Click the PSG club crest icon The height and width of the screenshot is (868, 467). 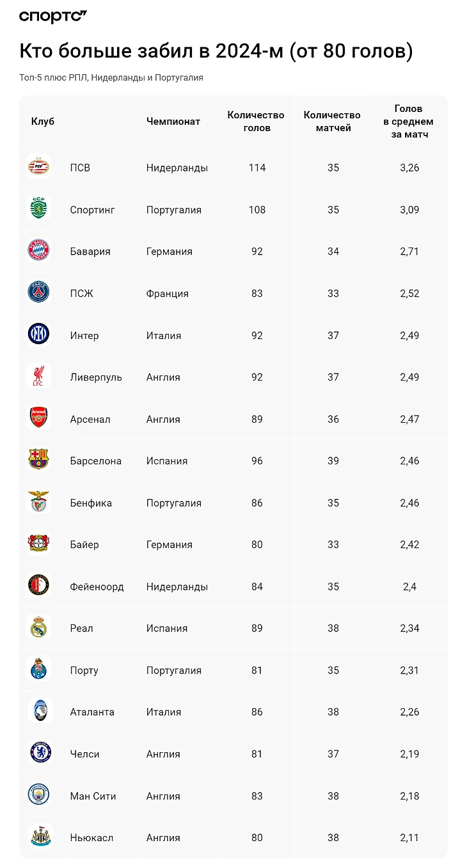point(38,293)
